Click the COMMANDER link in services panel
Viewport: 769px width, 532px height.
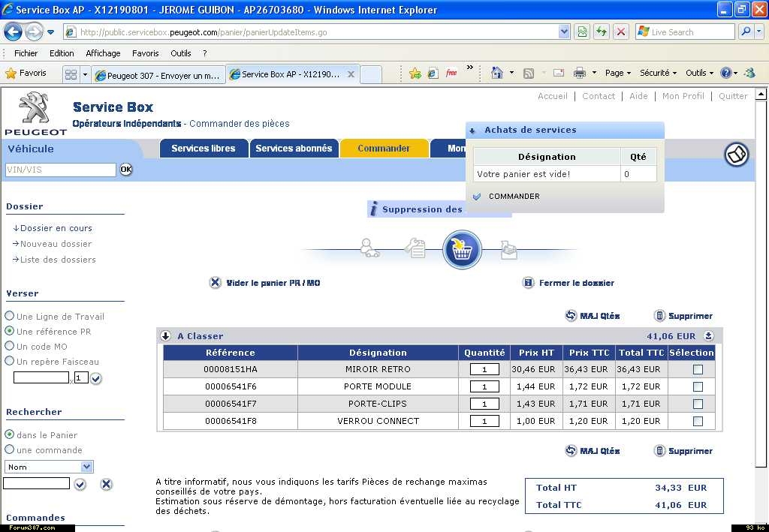click(x=514, y=197)
